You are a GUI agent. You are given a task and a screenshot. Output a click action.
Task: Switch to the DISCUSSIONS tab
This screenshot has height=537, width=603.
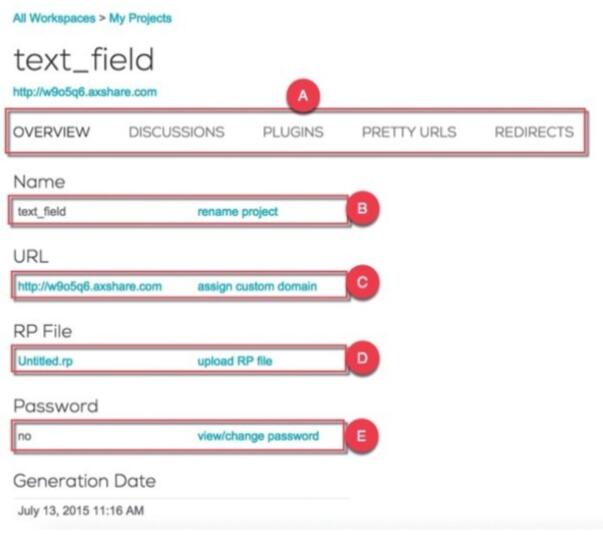177,132
